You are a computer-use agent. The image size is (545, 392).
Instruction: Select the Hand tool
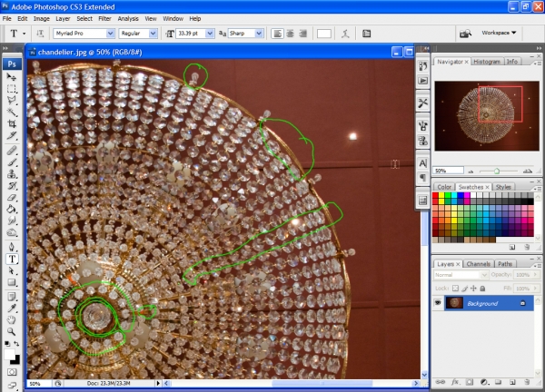coord(12,319)
